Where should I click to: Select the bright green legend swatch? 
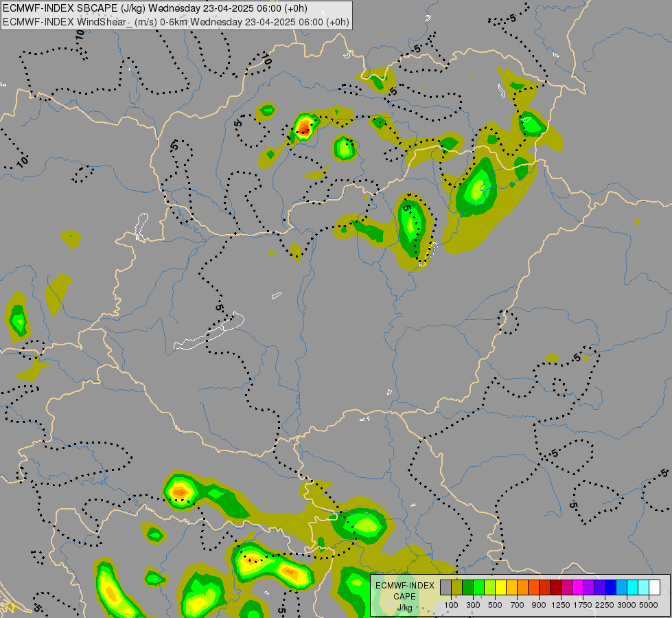(x=478, y=587)
